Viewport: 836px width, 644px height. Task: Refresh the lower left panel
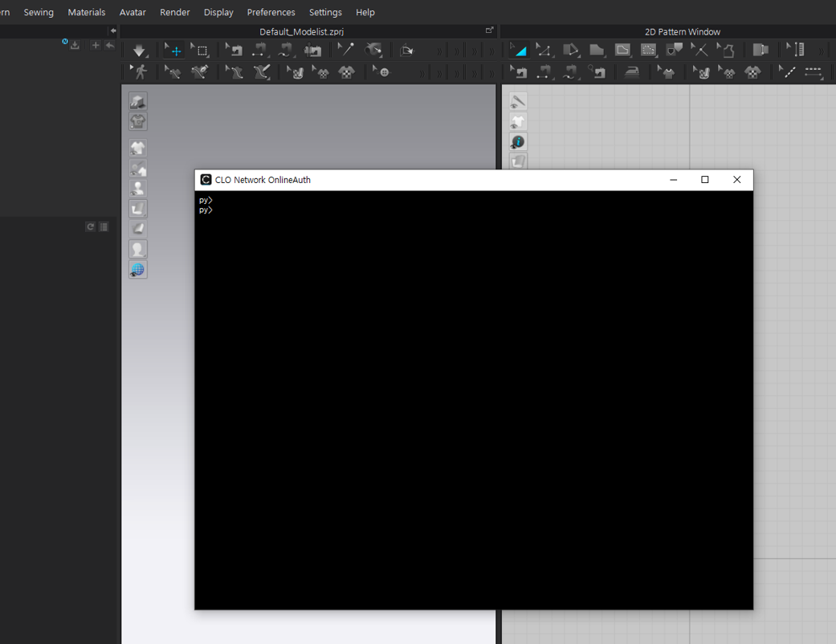91,226
